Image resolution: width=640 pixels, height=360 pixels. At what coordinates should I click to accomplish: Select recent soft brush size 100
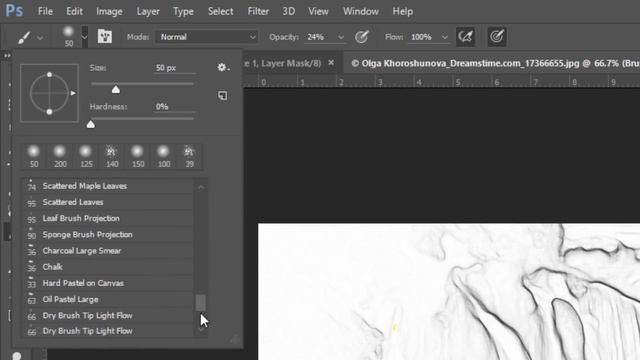point(164,156)
